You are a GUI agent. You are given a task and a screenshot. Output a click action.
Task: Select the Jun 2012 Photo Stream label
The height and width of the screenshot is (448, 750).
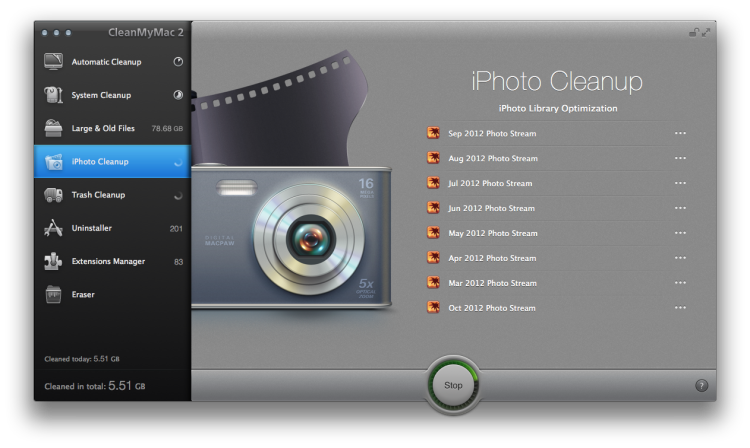click(x=491, y=208)
